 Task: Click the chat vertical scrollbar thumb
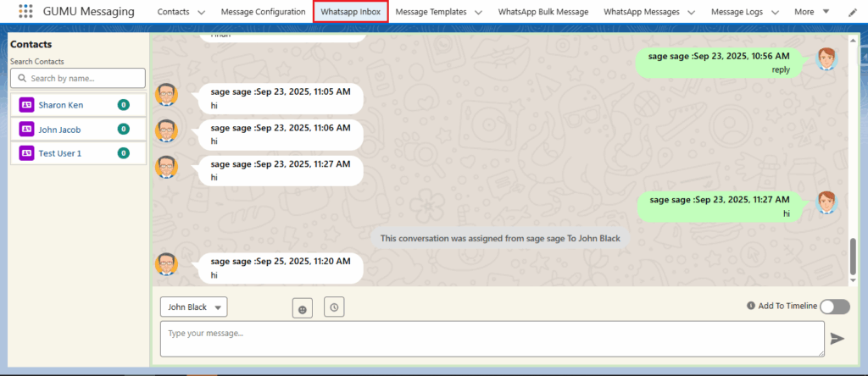(854, 256)
